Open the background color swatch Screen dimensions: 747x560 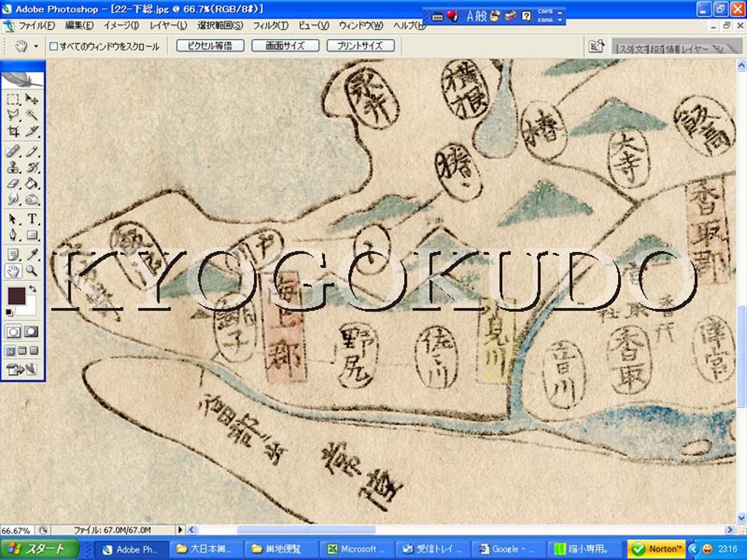29,308
